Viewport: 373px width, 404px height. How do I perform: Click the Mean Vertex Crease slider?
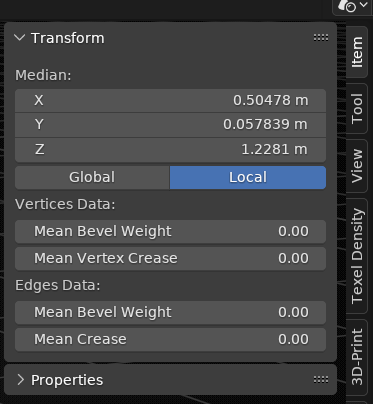[170, 258]
